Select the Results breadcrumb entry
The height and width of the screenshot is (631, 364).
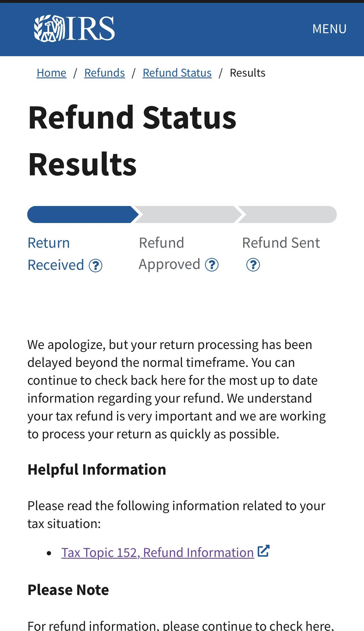pos(247,73)
